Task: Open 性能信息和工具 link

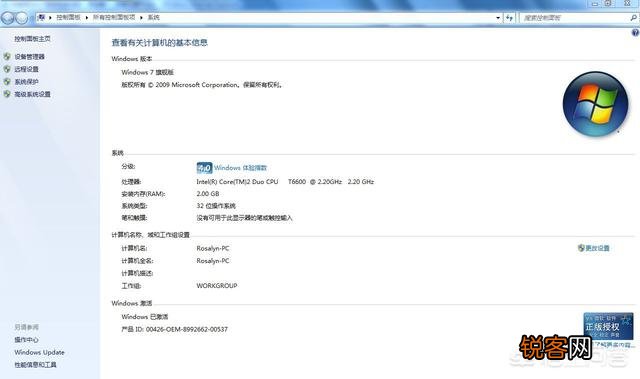Action: coord(36,364)
